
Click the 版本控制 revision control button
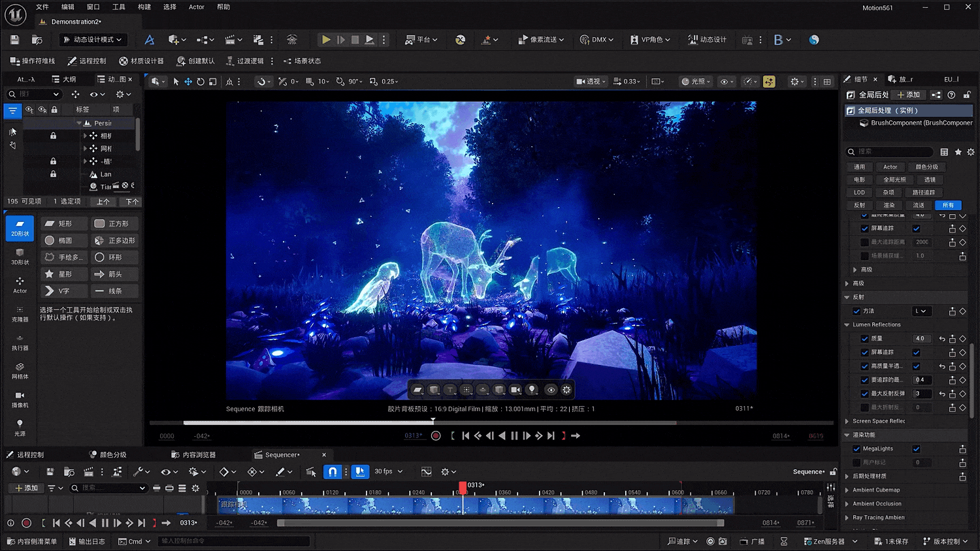point(945,541)
